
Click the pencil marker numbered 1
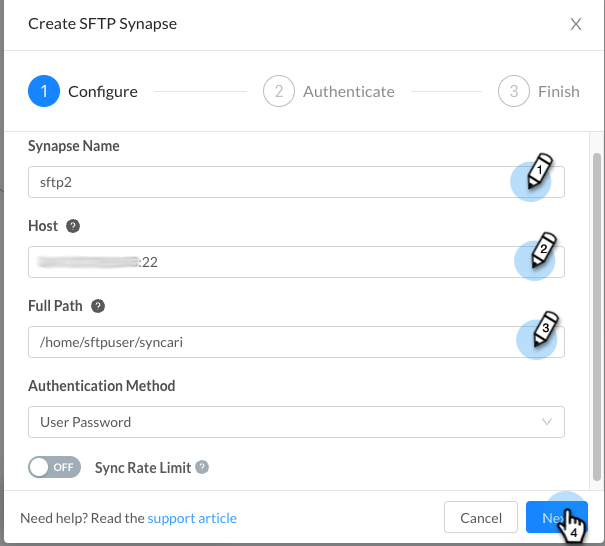(x=540, y=171)
